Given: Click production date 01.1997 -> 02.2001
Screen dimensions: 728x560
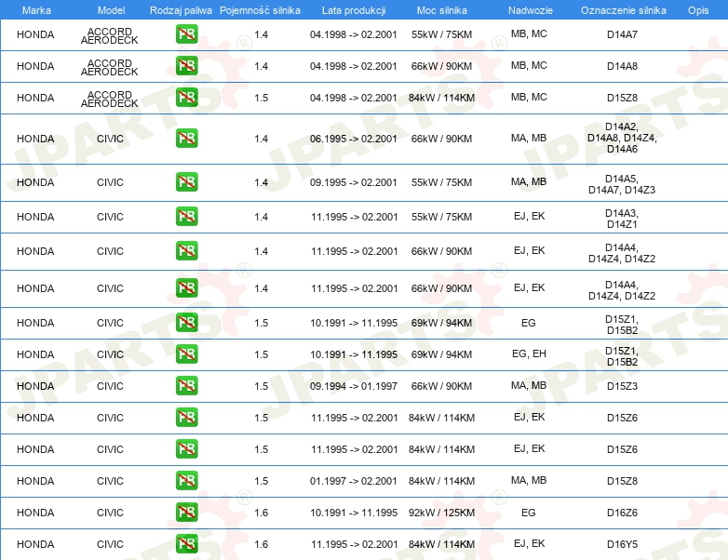Looking at the screenshot, I should point(354,481).
